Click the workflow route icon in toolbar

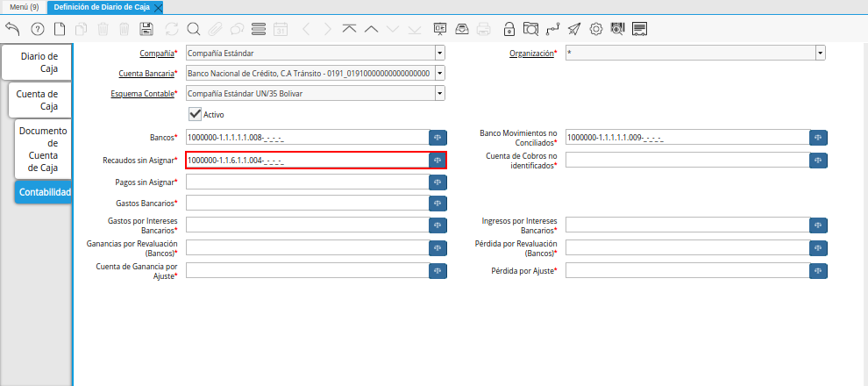click(552, 29)
